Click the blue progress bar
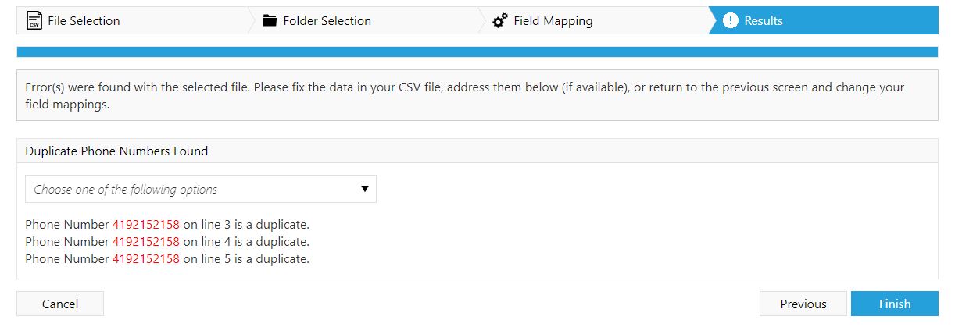Image resolution: width=980 pixels, height=334 pixels. [x=477, y=52]
